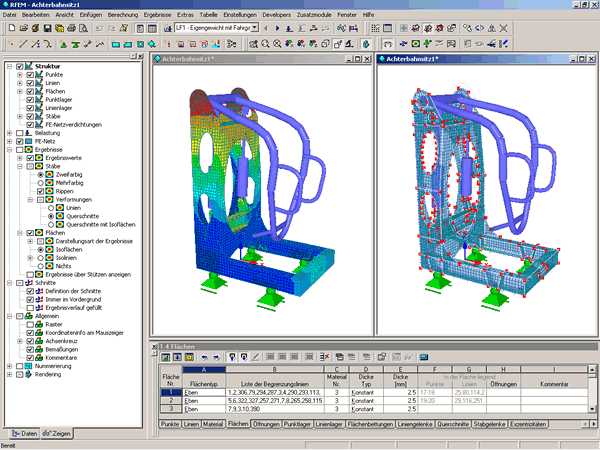Toggle the table display icon
This screenshot has width=600, height=450.
coord(152,28)
